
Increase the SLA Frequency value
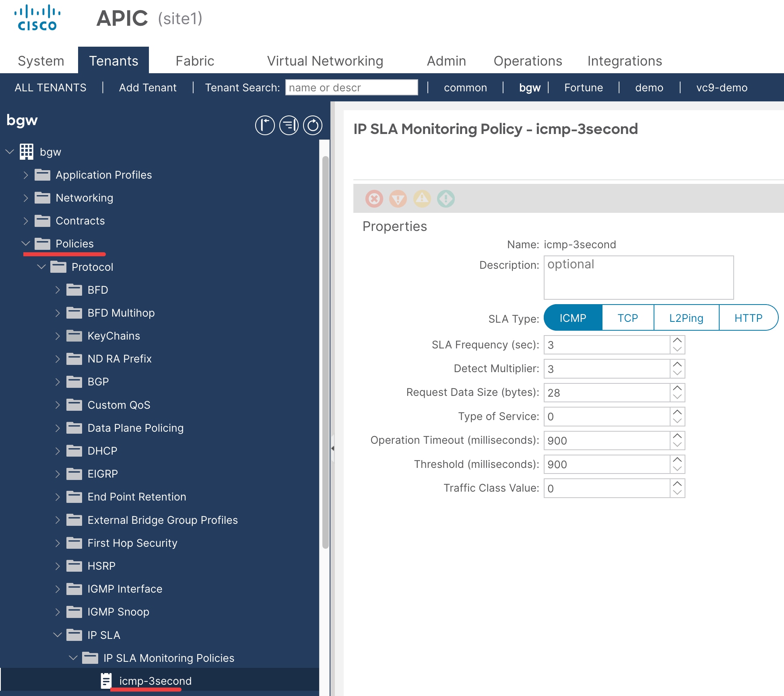(677, 340)
